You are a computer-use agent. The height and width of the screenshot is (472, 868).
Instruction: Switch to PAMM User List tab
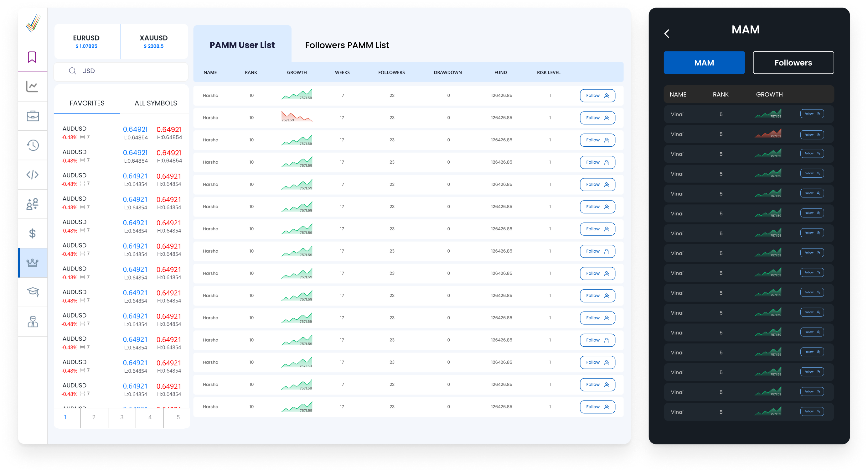click(x=242, y=45)
